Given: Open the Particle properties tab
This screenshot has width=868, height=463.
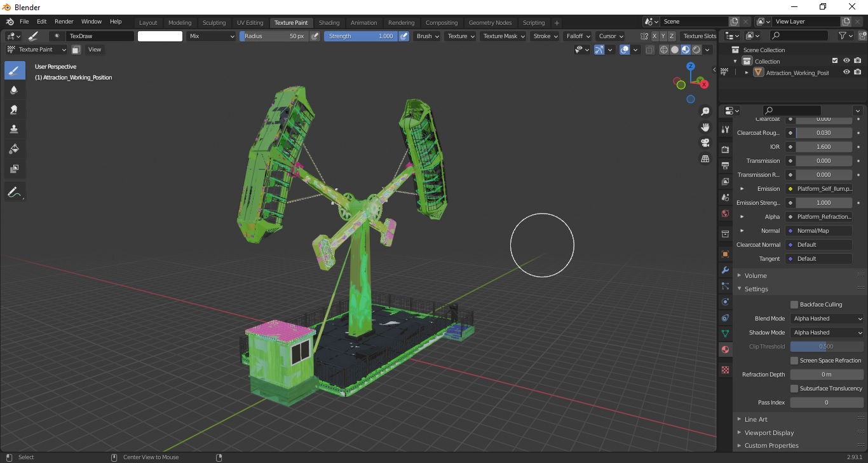Looking at the screenshot, I should pos(726,286).
